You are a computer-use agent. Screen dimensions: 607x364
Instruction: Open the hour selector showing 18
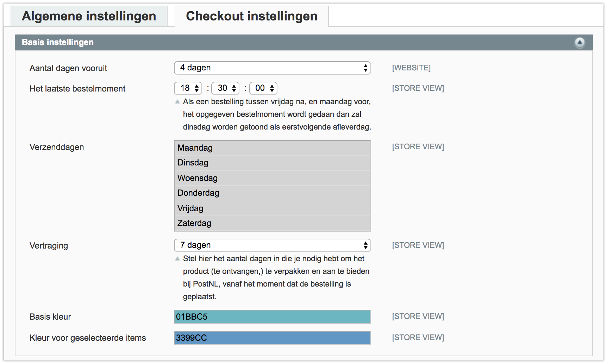(x=188, y=88)
